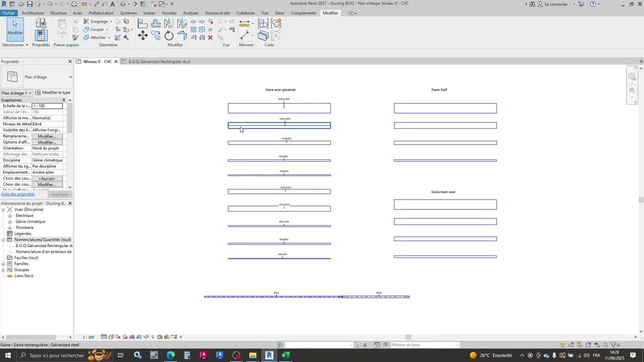This screenshot has height=362, width=644.
Task: Open the Plan d'étage type selector dropdown
Action: [70, 77]
